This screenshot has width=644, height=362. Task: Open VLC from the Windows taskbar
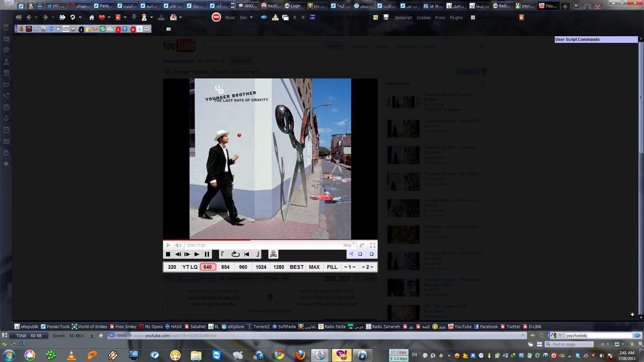[71, 355]
